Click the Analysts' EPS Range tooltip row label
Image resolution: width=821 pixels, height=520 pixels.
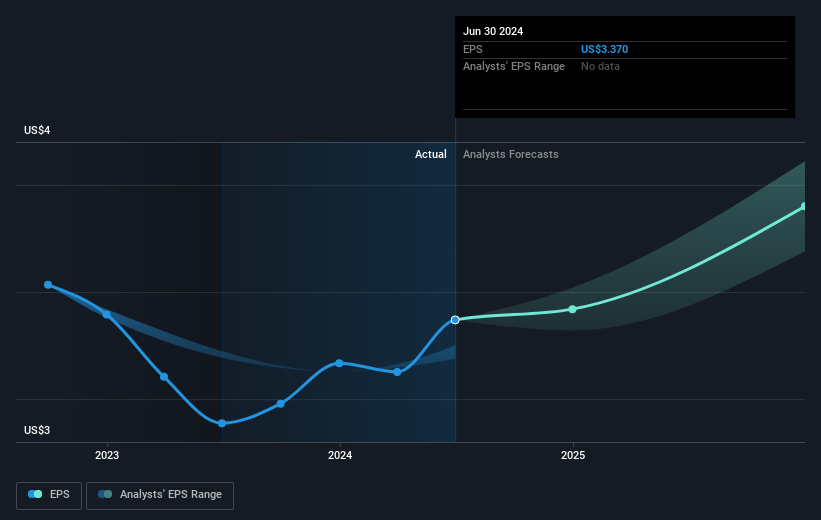(x=514, y=67)
